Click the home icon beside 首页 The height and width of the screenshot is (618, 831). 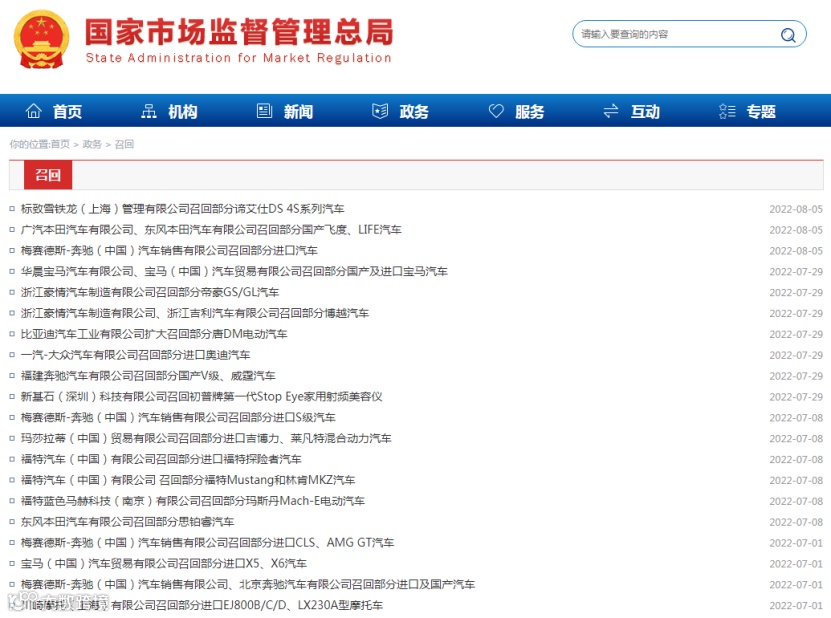pyautogui.click(x=33, y=111)
